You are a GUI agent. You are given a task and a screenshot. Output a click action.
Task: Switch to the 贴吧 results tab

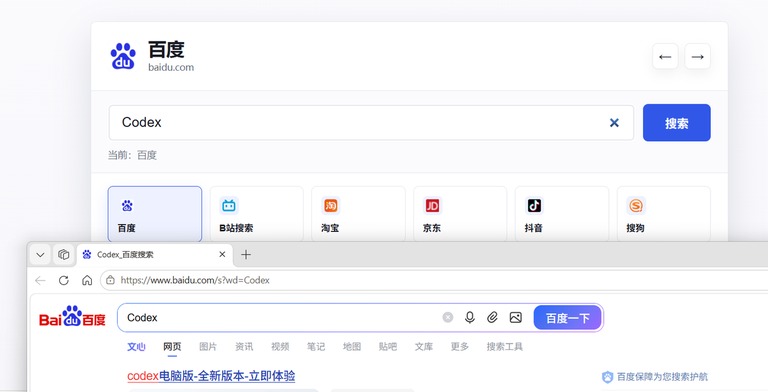click(x=388, y=347)
